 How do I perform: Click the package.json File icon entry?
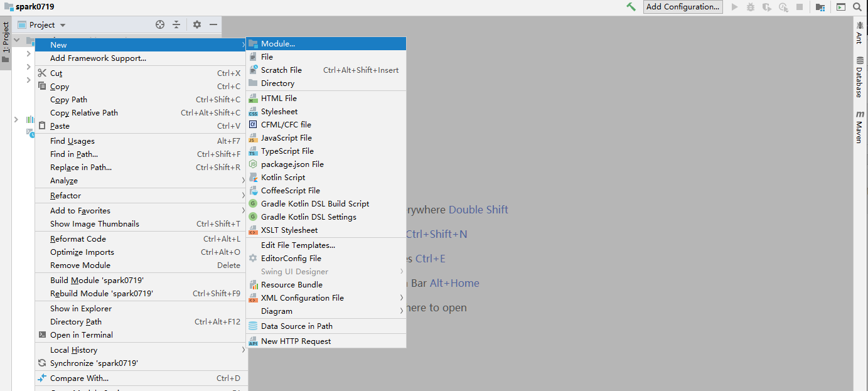[253, 164]
